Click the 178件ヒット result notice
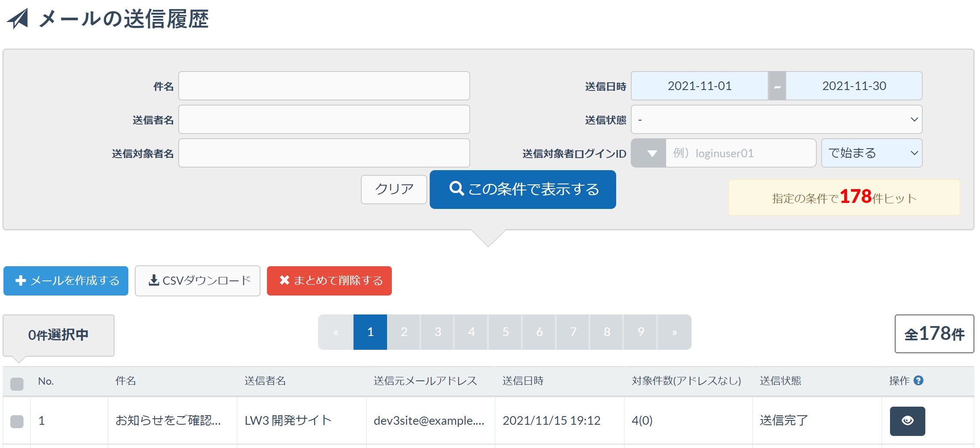Image resolution: width=980 pixels, height=448 pixels. (844, 198)
